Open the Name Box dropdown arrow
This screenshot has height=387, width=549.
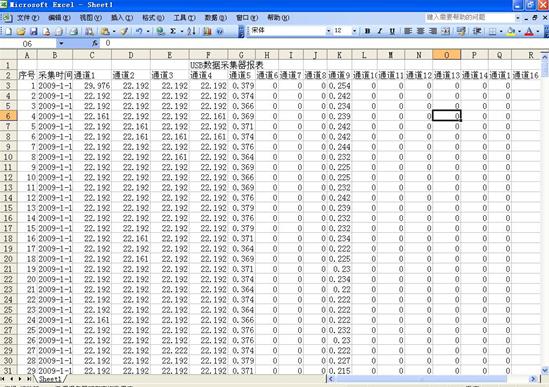click(x=61, y=43)
